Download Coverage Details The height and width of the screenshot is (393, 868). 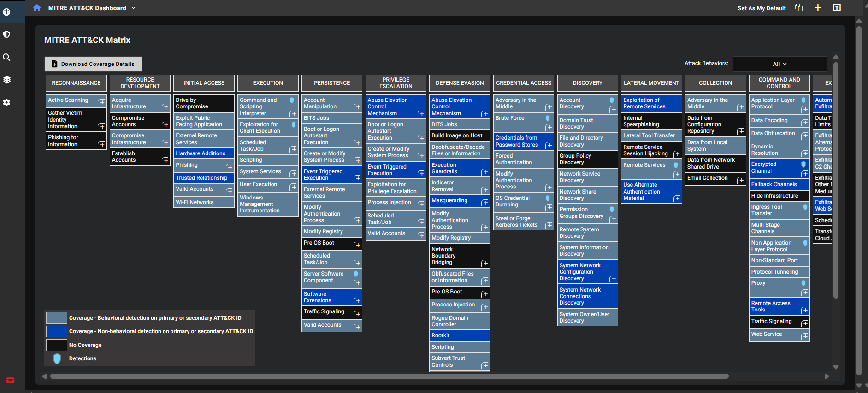[x=93, y=64]
